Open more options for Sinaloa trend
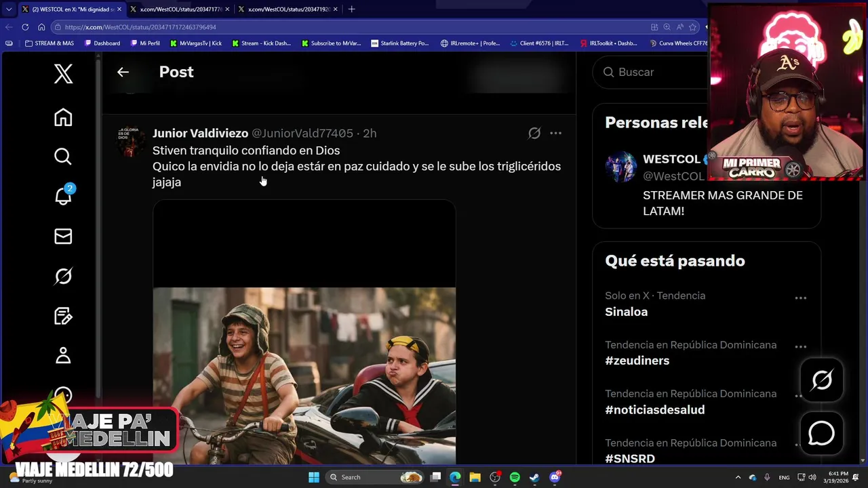 [800, 298]
